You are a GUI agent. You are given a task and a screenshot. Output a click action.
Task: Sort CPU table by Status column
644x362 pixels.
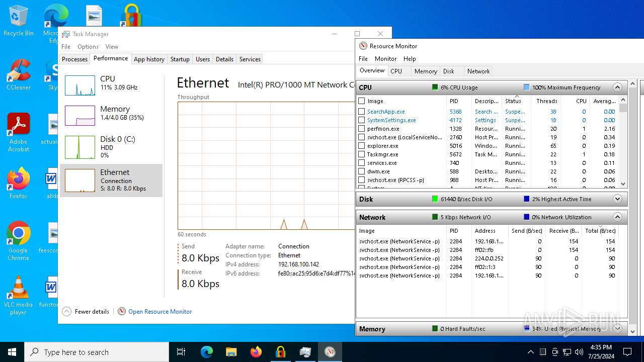[516, 101]
